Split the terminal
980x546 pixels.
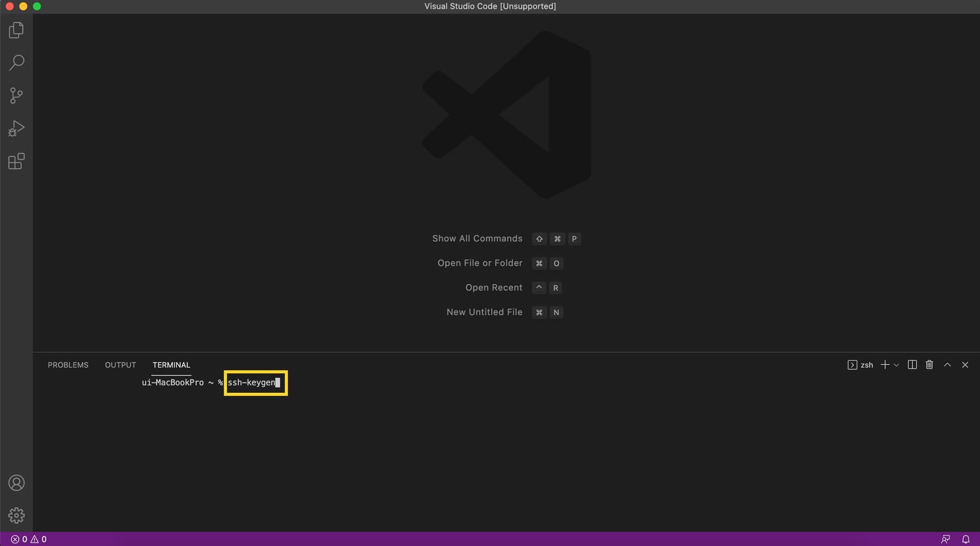912,365
